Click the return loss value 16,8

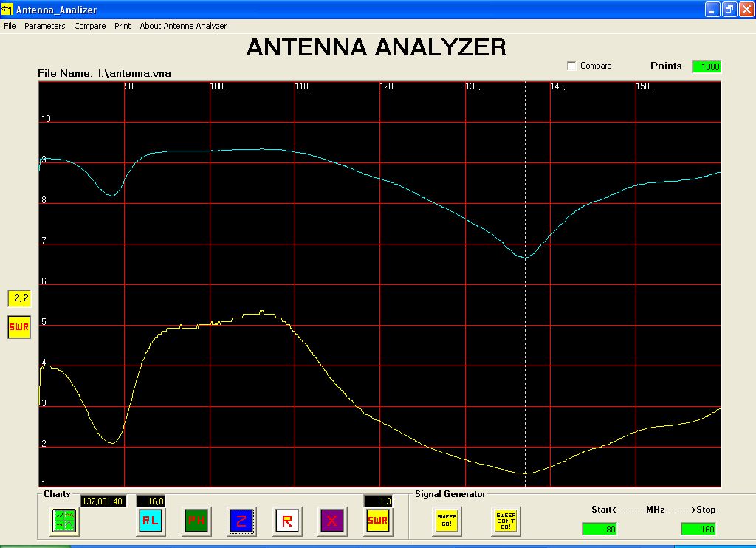coord(151,501)
